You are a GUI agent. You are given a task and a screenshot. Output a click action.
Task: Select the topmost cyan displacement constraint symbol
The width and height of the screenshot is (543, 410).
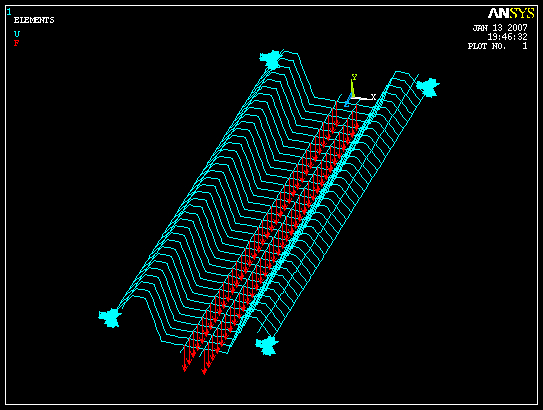pyautogui.click(x=271, y=60)
